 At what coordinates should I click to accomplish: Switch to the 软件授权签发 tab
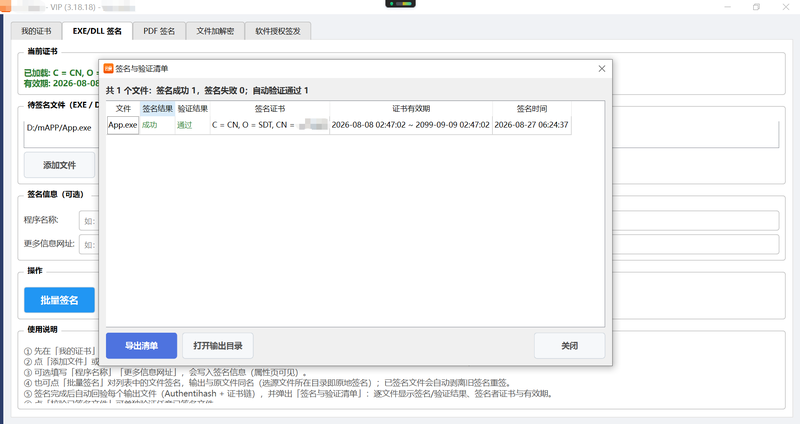tap(278, 31)
